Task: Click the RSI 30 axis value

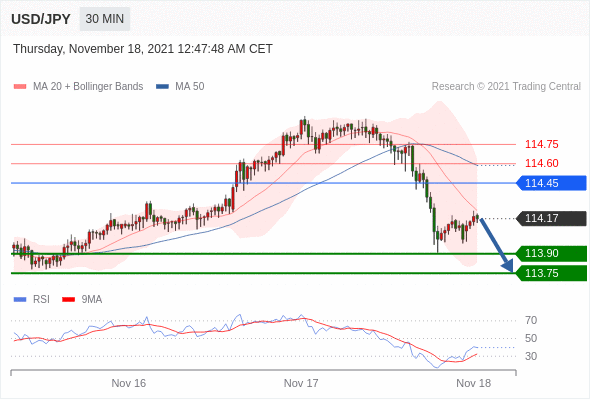Action: 531,356
